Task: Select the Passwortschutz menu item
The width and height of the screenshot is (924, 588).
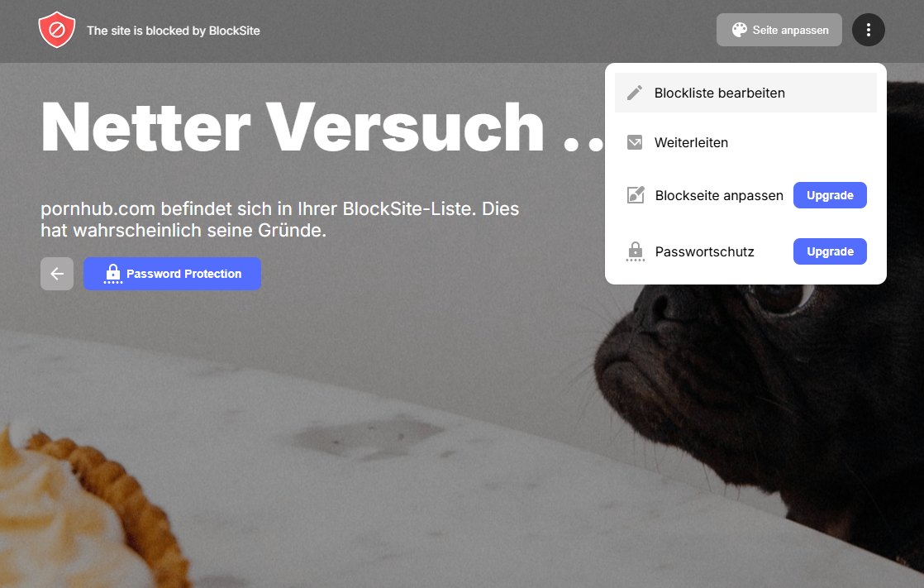Action: click(x=704, y=252)
